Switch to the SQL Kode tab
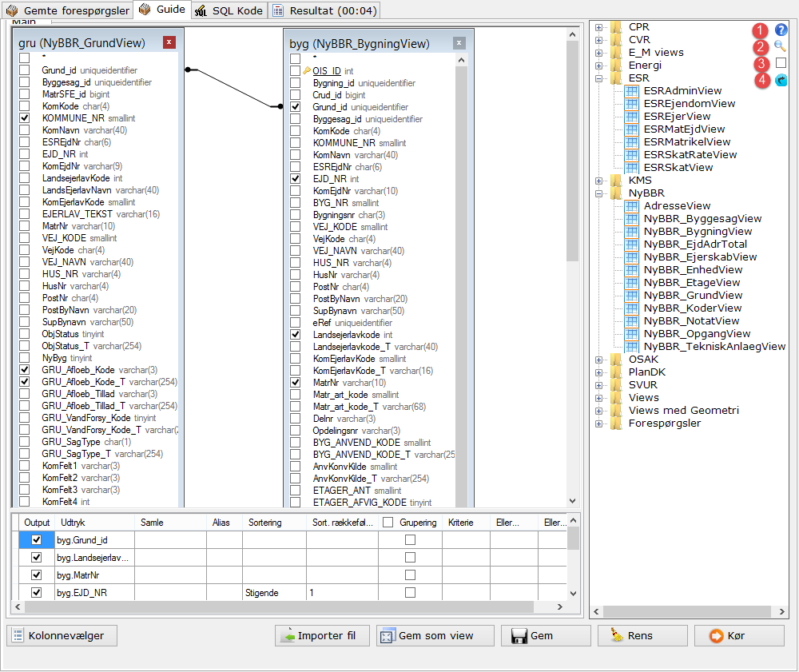This screenshot has height=672, width=799. pos(228,10)
